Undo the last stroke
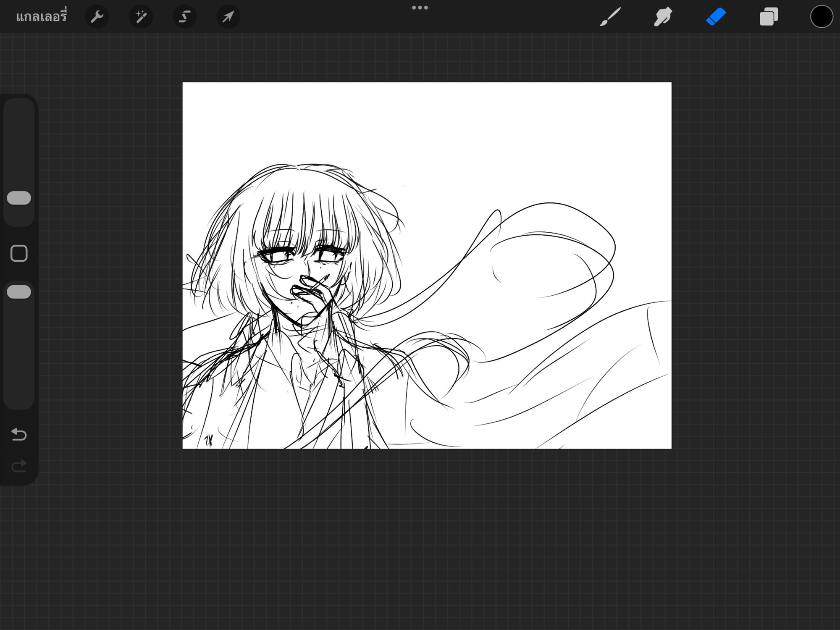840x630 pixels. [x=19, y=434]
